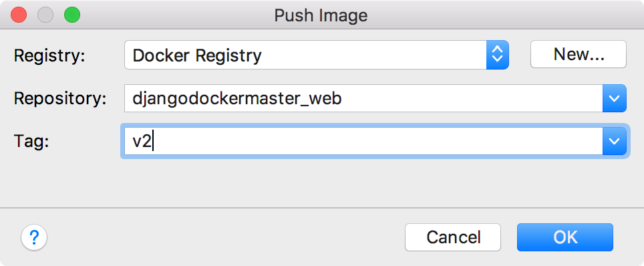This screenshot has width=644, height=266.
Task: Click empty space between help and Cancel
Action: [226, 237]
